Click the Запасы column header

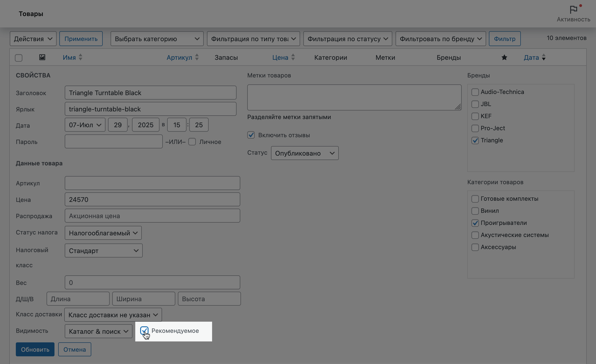point(226,57)
